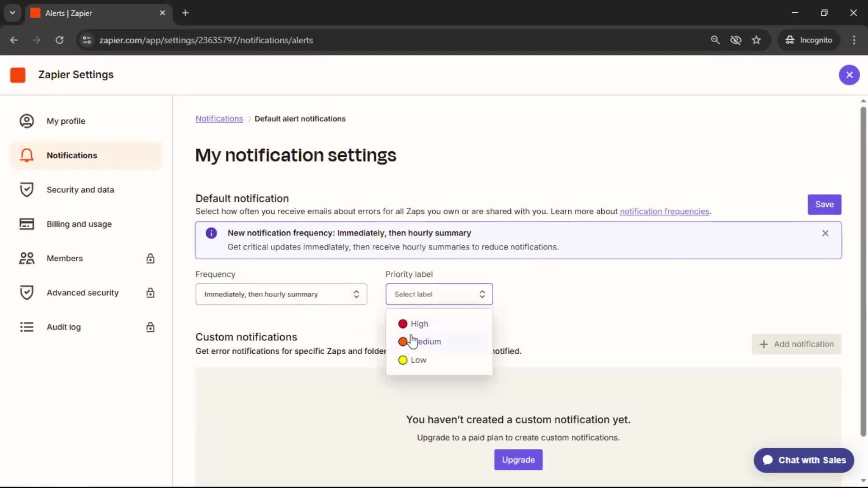Click the Members people icon
The width and height of the screenshot is (868, 488).
coord(27,258)
